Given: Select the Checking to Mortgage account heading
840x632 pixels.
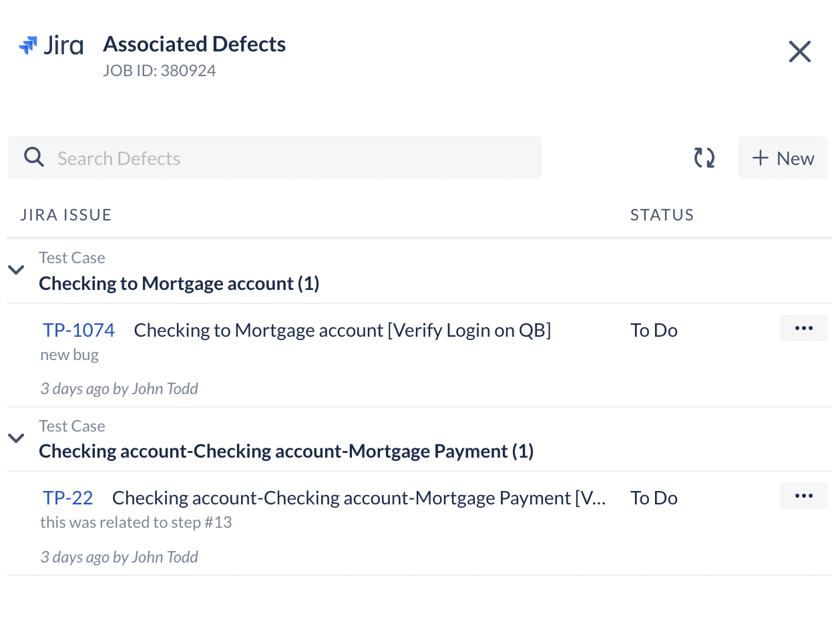Looking at the screenshot, I should 179,283.
